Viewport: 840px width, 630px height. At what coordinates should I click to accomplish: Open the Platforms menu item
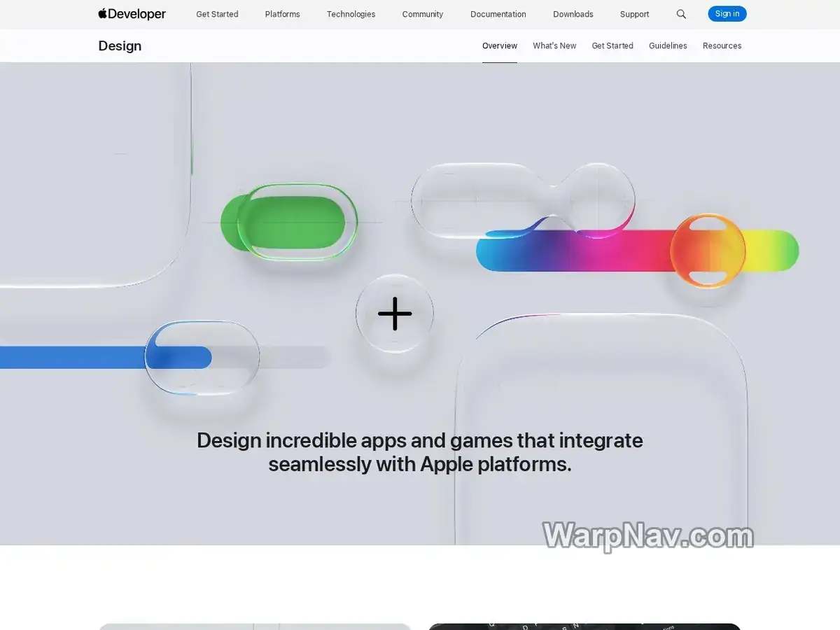[x=283, y=14]
